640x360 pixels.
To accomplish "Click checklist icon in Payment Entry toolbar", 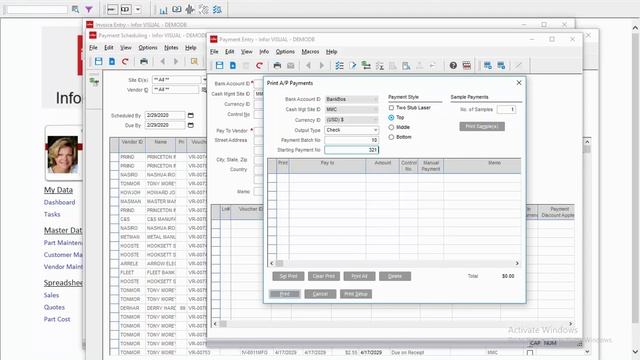I will [x=339, y=65].
